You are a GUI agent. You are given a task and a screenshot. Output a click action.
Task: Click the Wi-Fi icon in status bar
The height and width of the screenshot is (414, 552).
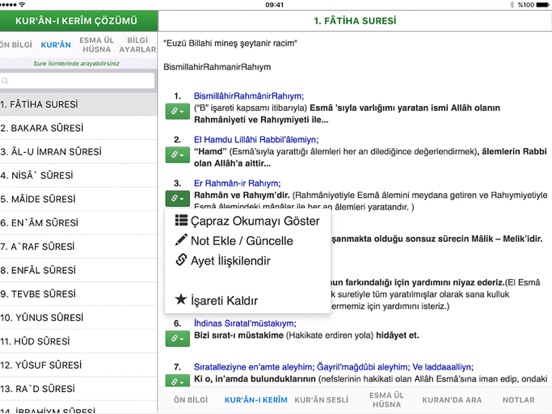pos(22,5)
